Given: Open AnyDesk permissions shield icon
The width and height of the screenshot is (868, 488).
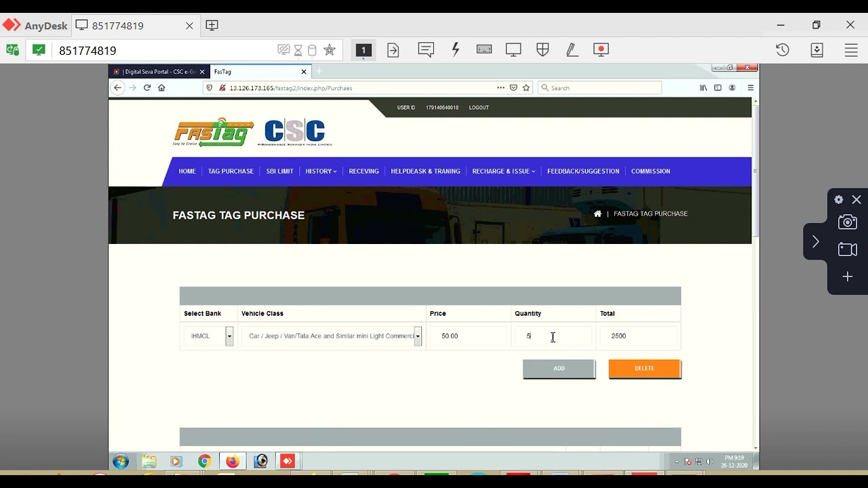Looking at the screenshot, I should [x=542, y=49].
